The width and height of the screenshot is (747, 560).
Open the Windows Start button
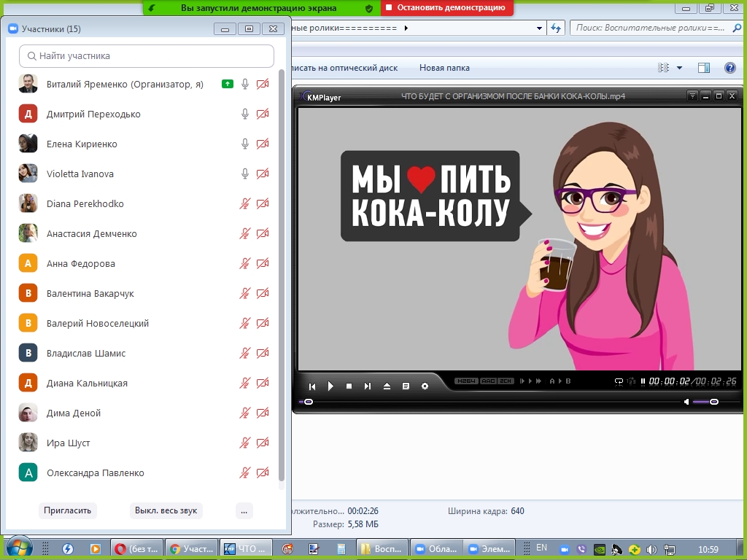coord(19,548)
